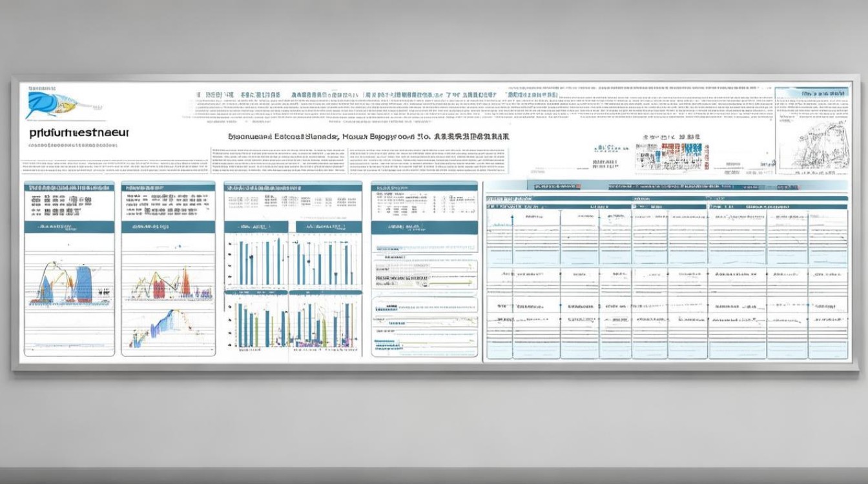Click the second panel's top header bar
The height and width of the screenshot is (484, 868).
pyautogui.click(x=168, y=186)
